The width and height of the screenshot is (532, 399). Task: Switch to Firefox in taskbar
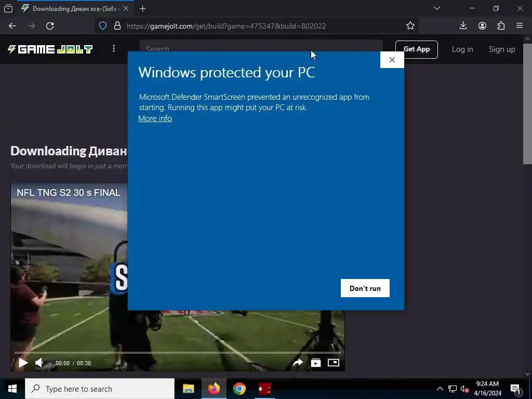click(x=214, y=389)
